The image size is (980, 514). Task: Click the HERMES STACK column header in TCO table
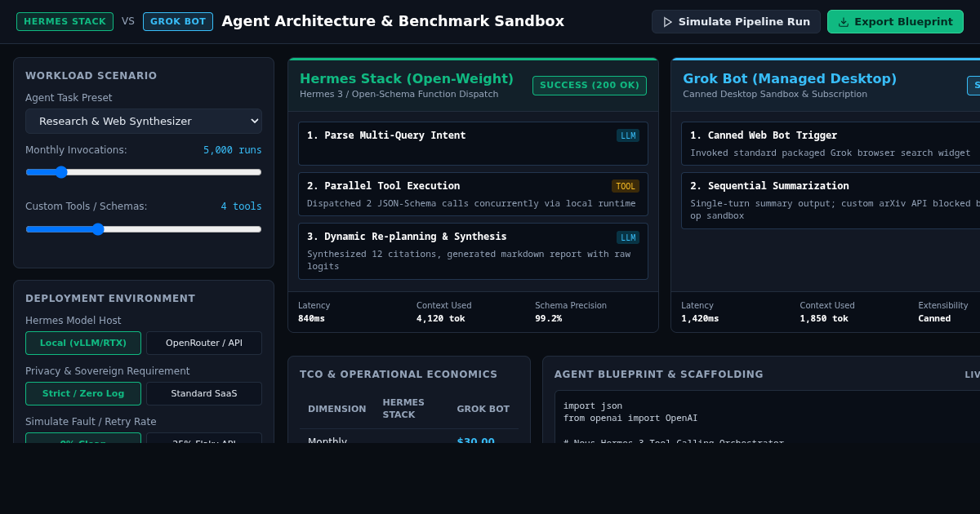(403, 410)
